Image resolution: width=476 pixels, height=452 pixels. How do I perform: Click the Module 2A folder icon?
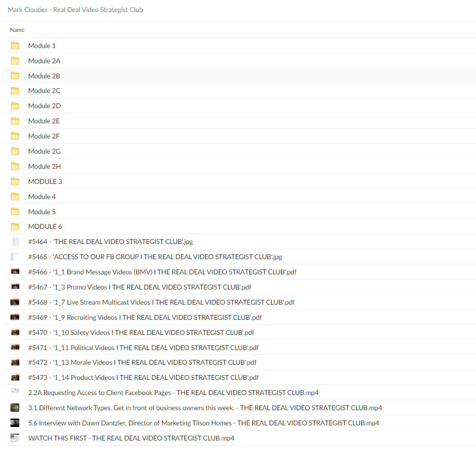15,61
